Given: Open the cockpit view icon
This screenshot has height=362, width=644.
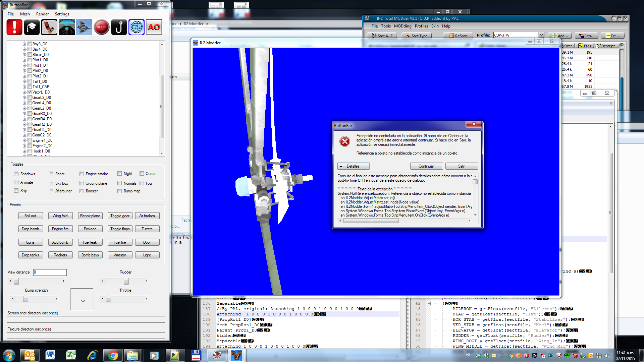Looking at the screenshot, I should click(67, 27).
